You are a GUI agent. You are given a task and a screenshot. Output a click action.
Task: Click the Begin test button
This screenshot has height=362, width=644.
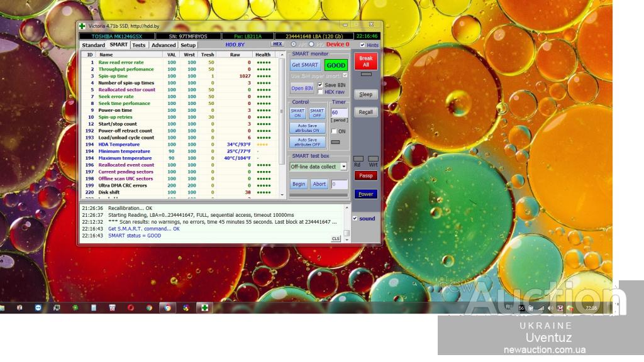299,184
